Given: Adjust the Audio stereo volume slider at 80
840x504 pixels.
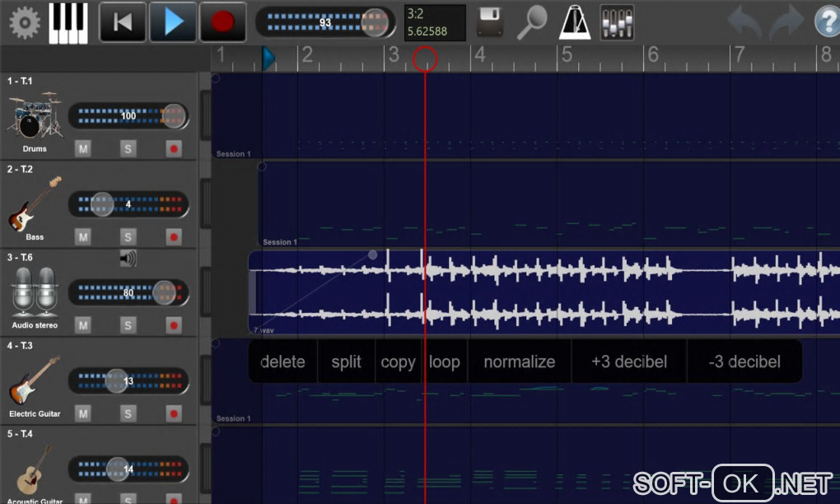Looking at the screenshot, I should (128, 292).
